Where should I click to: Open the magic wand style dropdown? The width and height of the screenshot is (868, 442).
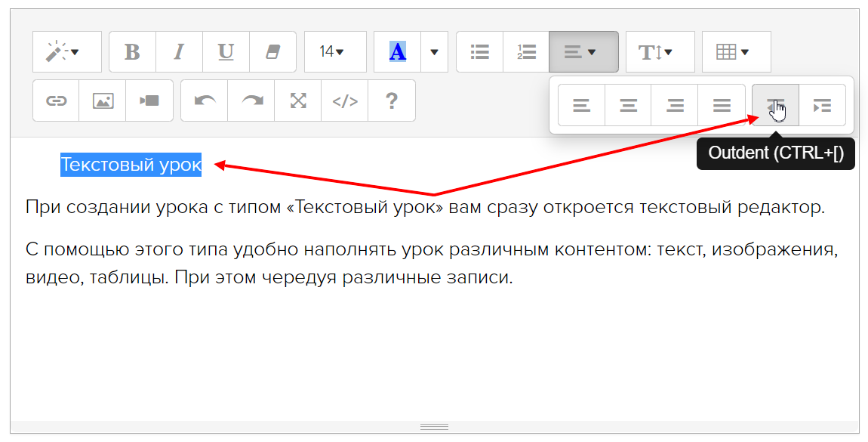point(66,52)
